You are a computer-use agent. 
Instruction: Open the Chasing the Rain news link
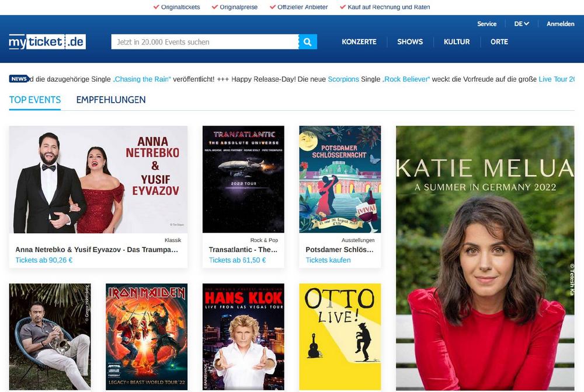click(x=142, y=79)
